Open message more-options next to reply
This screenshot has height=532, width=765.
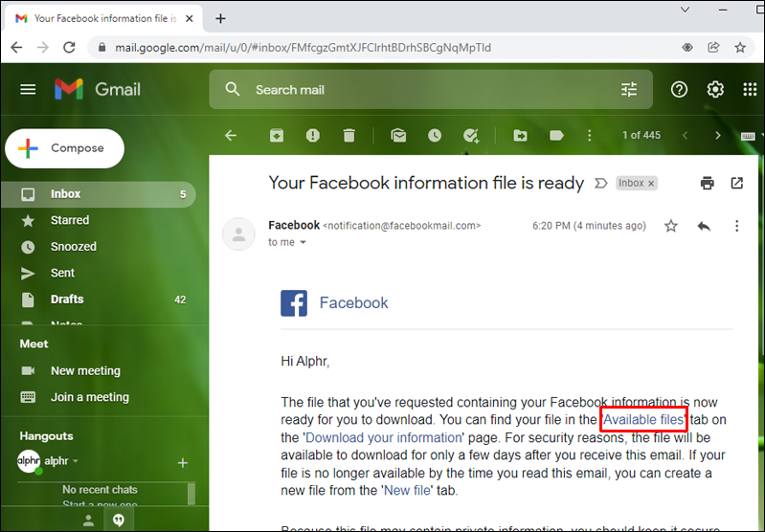click(736, 226)
